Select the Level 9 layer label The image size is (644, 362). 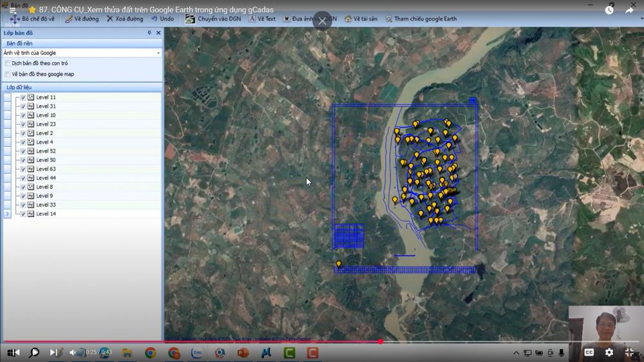point(44,196)
